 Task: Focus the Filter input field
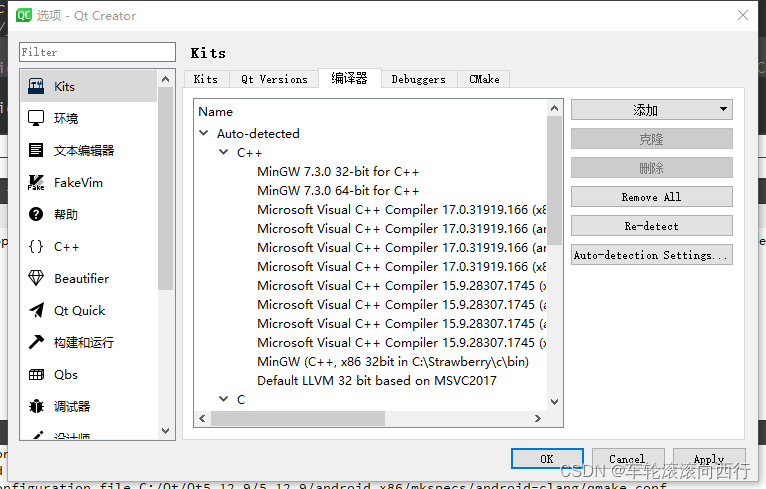click(97, 52)
